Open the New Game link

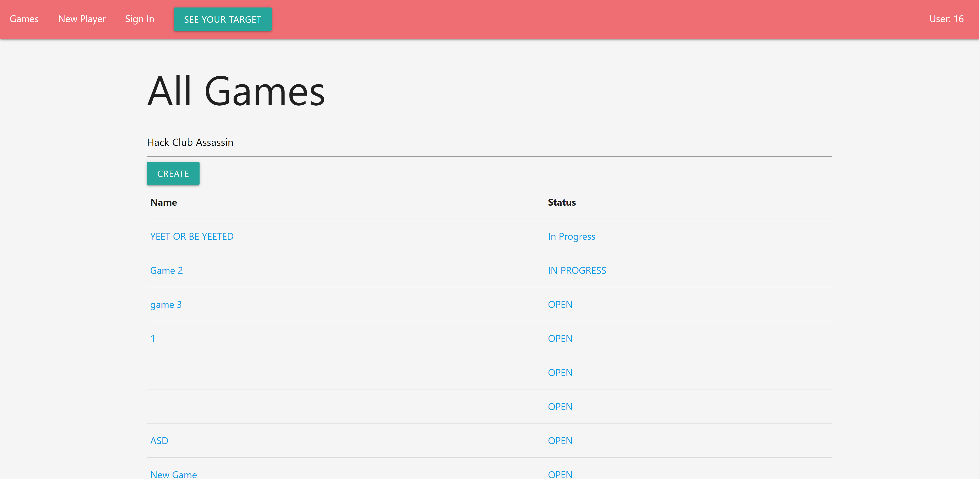(174, 474)
